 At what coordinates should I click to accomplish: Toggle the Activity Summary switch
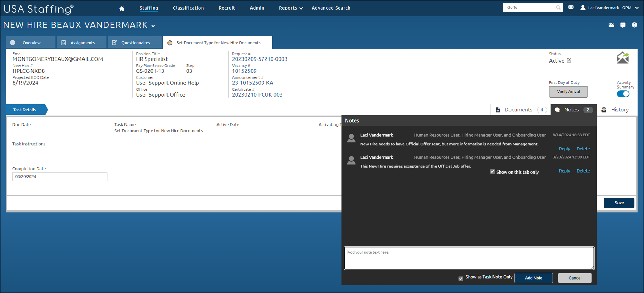click(x=623, y=94)
